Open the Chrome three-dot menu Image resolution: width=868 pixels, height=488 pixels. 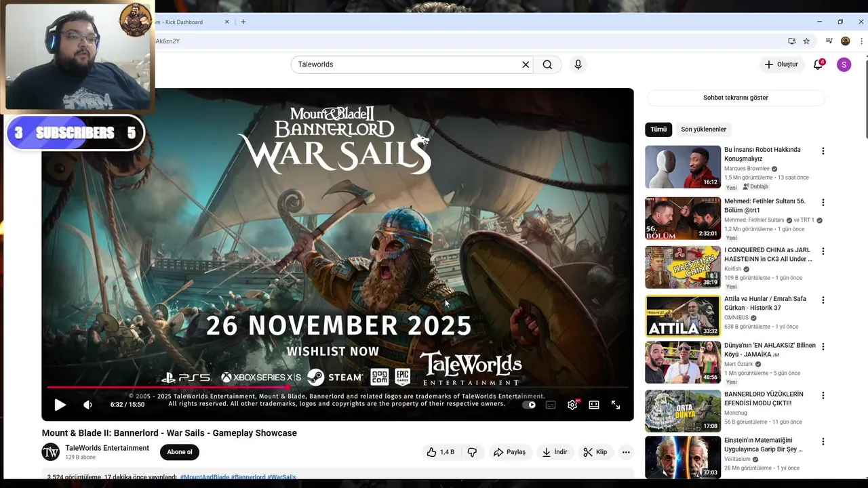(861, 41)
